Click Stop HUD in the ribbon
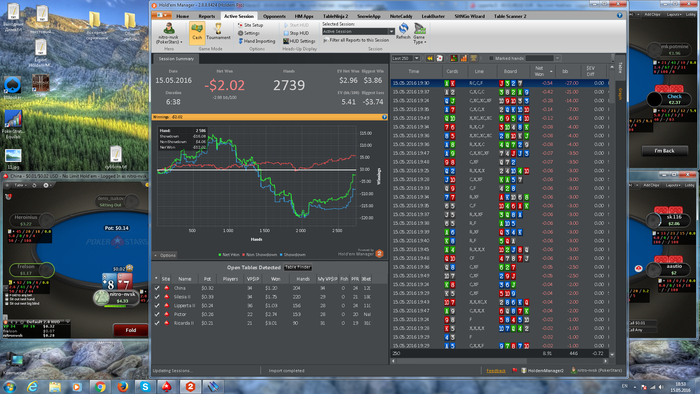700x394 pixels. [296, 33]
